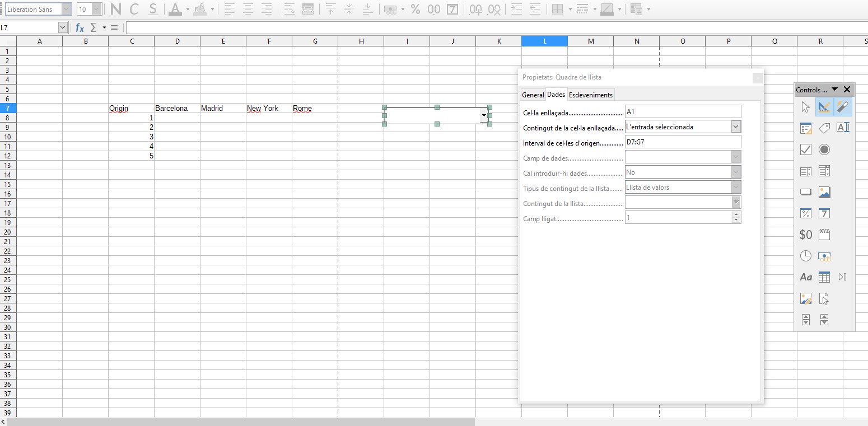Select the Check Box control icon
Screen dimensions: 868x426
[806, 149]
